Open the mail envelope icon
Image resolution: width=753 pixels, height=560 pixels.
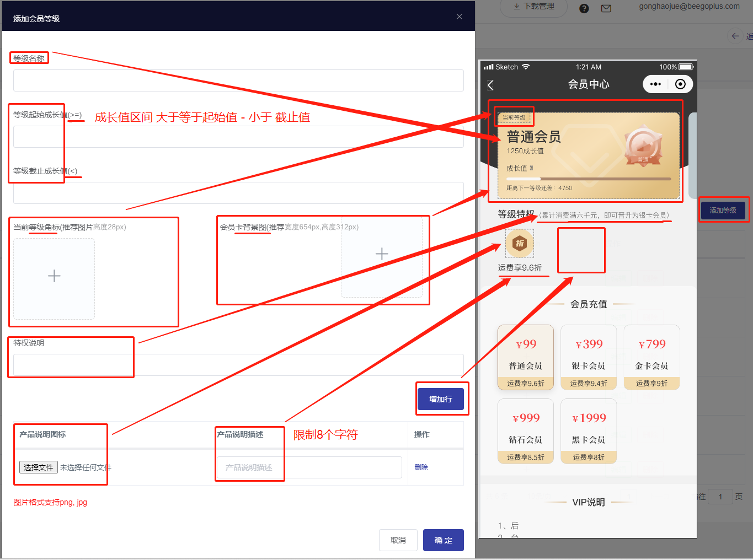click(x=606, y=8)
